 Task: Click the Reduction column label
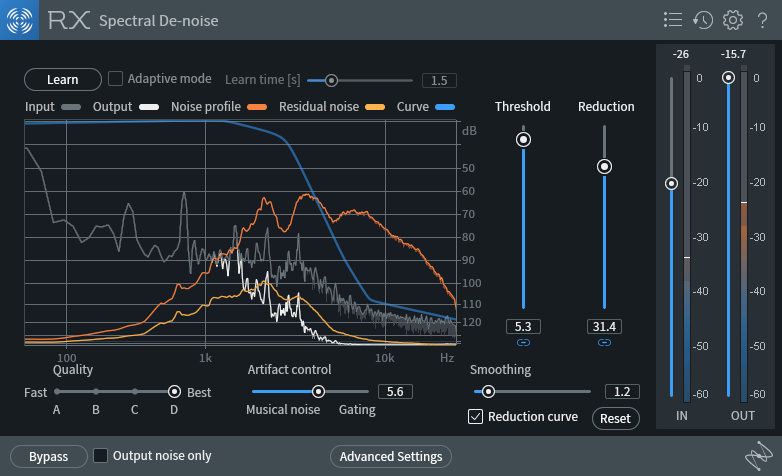click(x=606, y=106)
